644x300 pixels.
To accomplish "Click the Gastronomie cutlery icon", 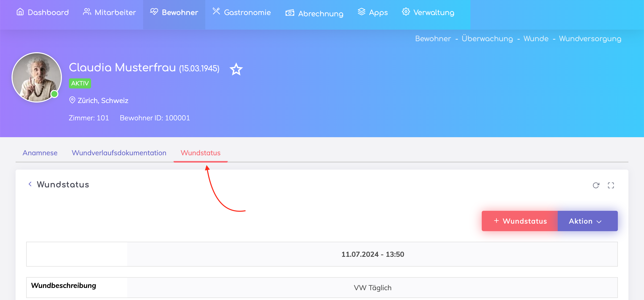I will [x=216, y=11].
